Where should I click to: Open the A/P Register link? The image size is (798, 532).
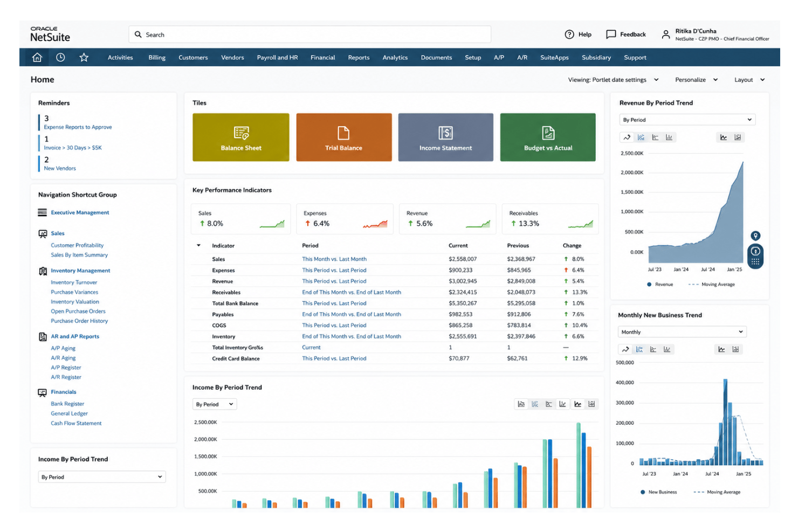pos(66,368)
